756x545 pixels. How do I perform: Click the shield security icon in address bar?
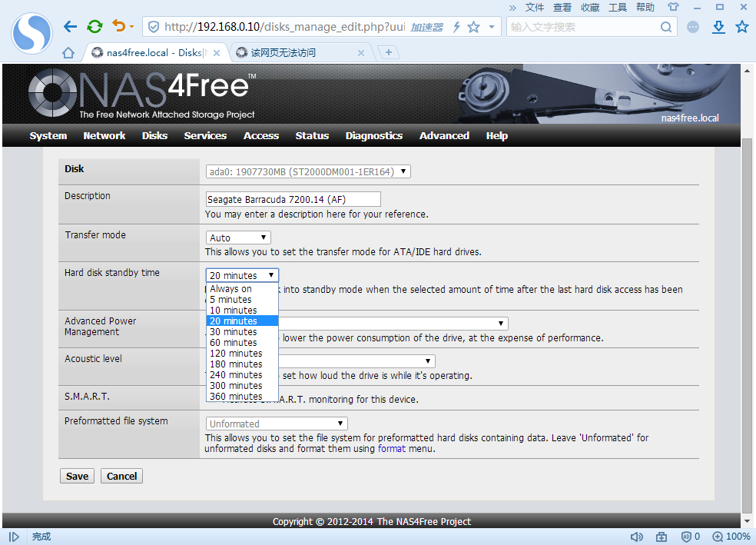(x=154, y=27)
